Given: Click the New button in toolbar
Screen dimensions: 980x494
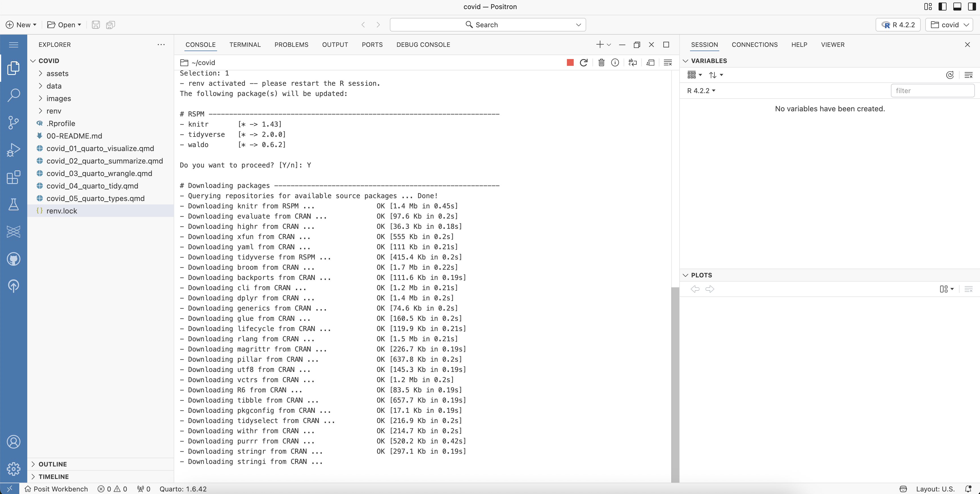Looking at the screenshot, I should (21, 25).
